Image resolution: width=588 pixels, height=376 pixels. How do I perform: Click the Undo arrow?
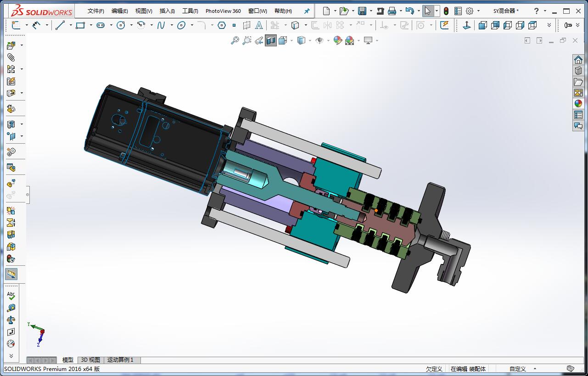(410, 11)
